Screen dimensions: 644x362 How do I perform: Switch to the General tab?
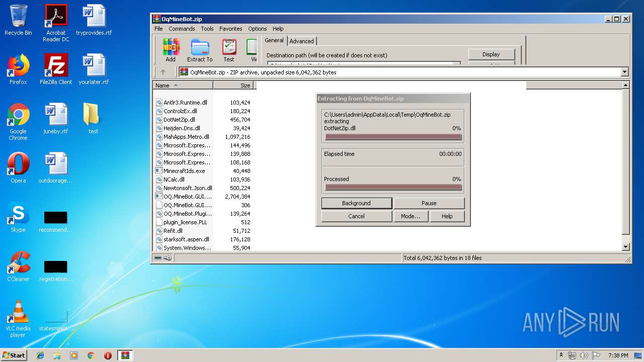[274, 40]
